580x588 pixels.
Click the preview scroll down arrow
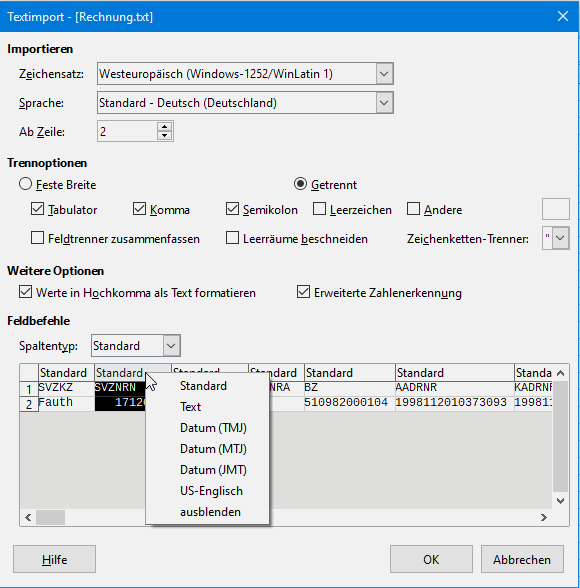561,501
